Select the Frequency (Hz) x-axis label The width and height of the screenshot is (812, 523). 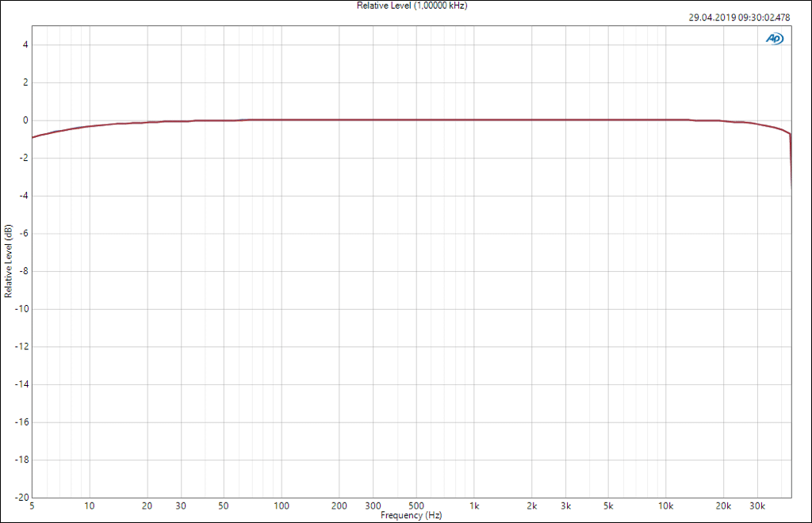point(411,515)
